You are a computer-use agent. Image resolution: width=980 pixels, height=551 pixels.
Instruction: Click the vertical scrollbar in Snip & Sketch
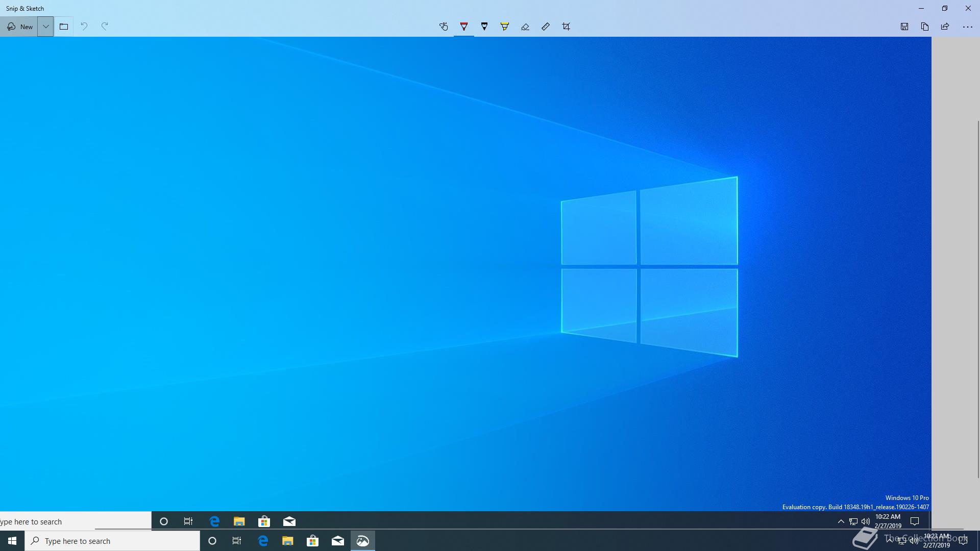pos(978,299)
